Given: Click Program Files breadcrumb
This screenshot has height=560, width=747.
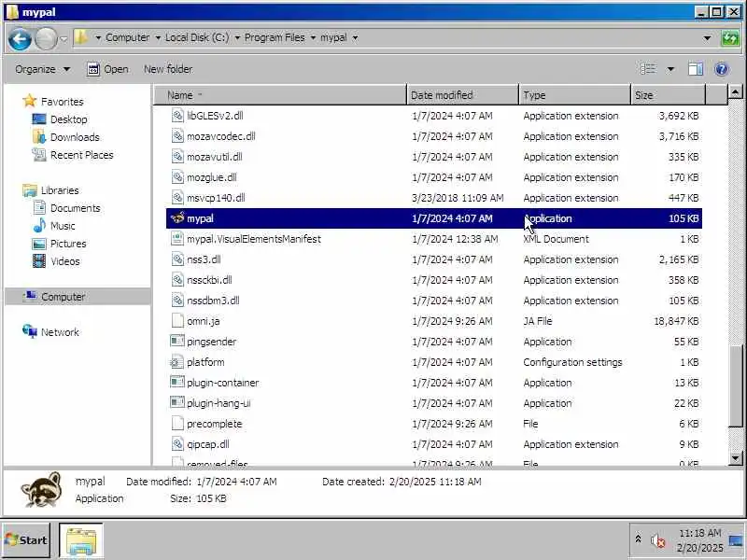Looking at the screenshot, I should (275, 37).
